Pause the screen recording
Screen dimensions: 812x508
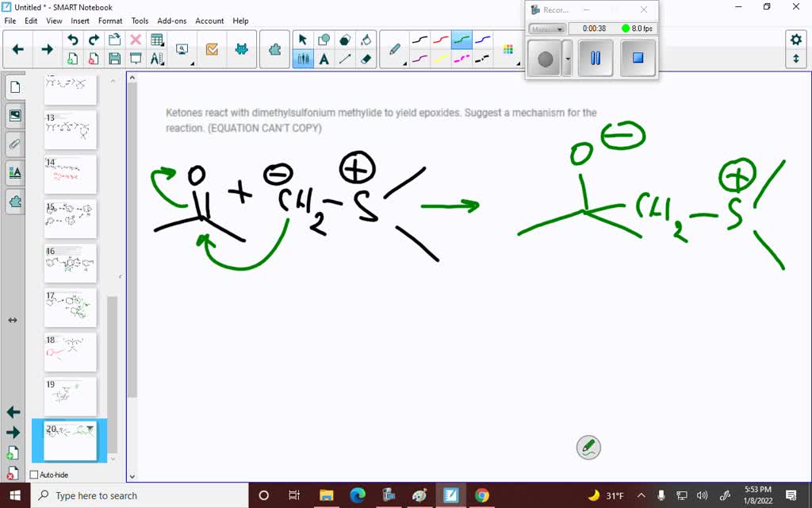[596, 59]
